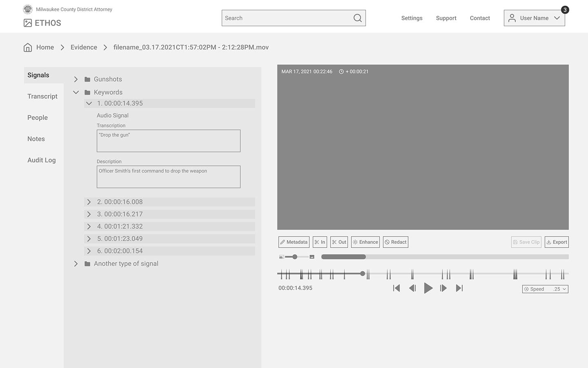Click the video preview area
This screenshot has height=368, width=588.
click(x=423, y=147)
